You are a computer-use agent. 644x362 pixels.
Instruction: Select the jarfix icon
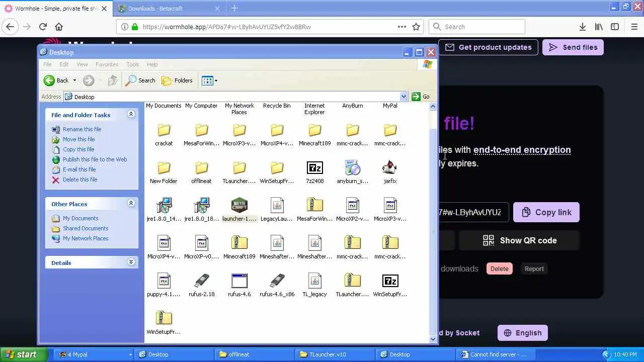coord(390,168)
